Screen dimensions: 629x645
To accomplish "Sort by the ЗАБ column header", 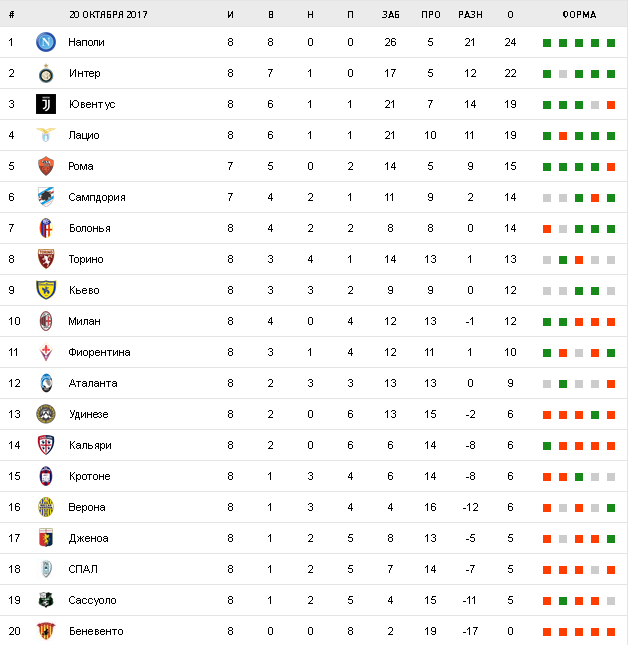I will pyautogui.click(x=390, y=15).
